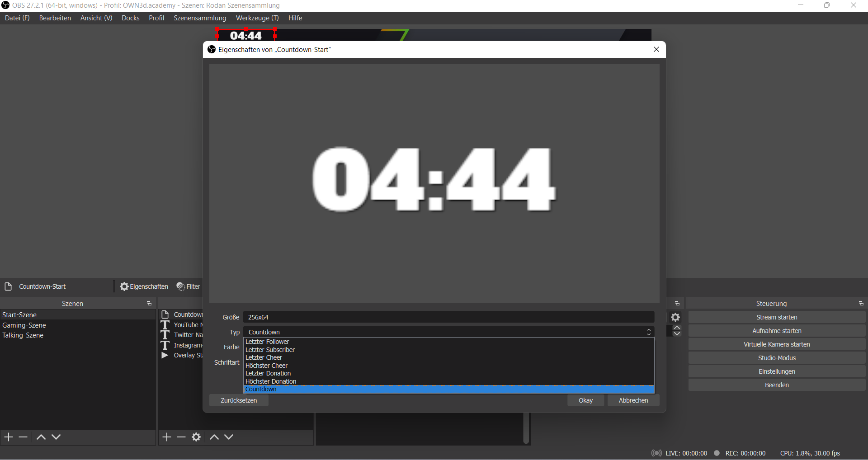This screenshot has width=868, height=460.
Task: Select Letzter Follower from the Typ list
Action: coord(267,342)
